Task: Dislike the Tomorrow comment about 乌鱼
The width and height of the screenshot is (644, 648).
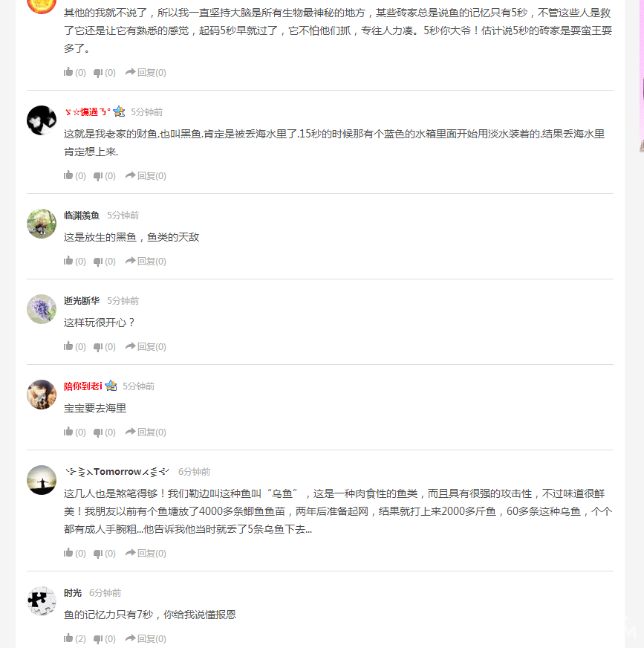Action: [x=105, y=554]
